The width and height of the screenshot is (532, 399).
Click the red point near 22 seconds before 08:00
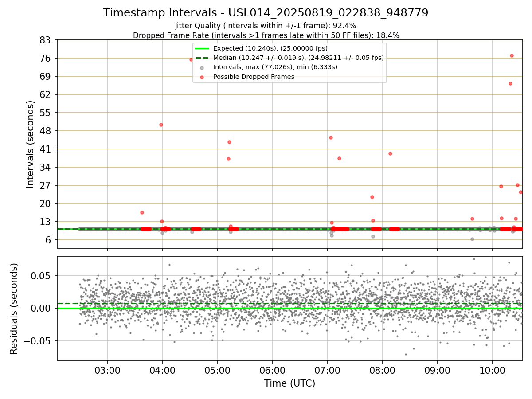point(372,197)
